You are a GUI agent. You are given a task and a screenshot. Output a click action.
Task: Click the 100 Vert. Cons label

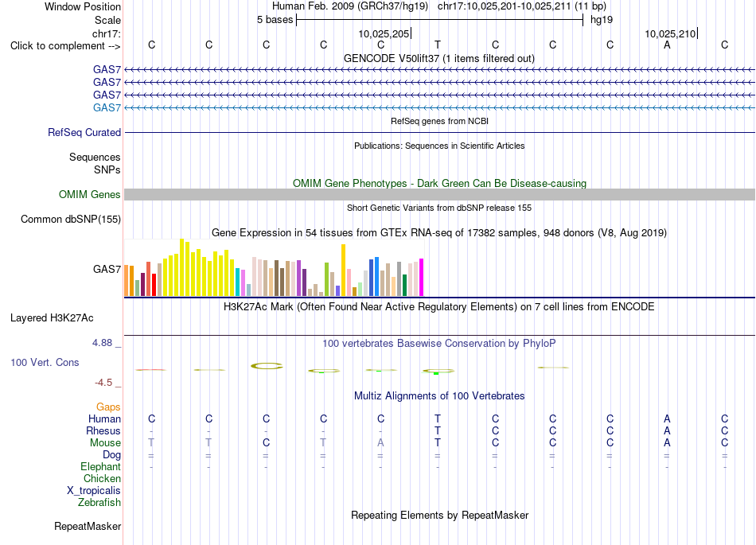(x=45, y=362)
